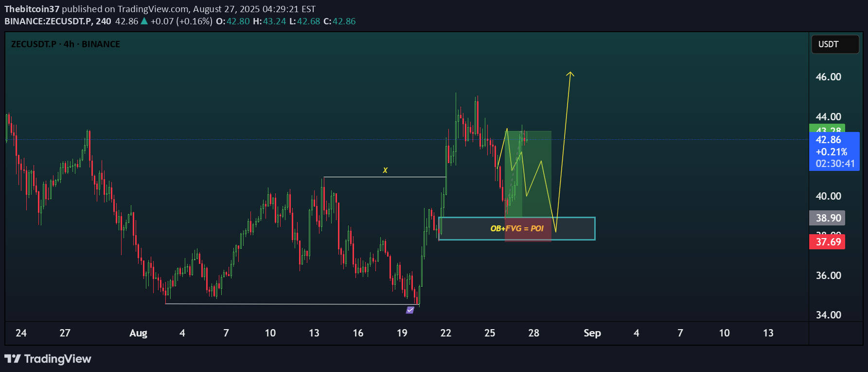Click the '13' date after Sep on the time axis
This screenshot has height=372, width=868.
point(768,333)
